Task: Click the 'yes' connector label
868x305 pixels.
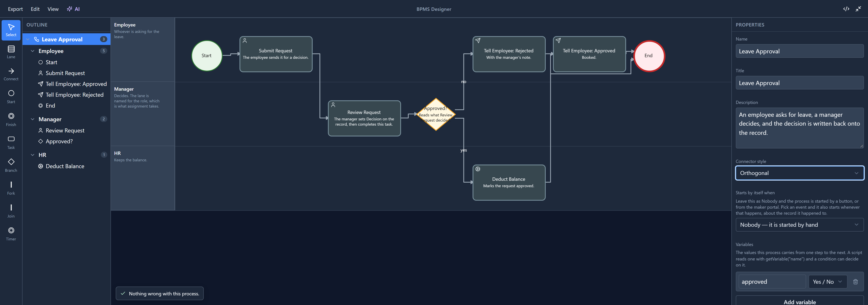Action: pos(464,150)
